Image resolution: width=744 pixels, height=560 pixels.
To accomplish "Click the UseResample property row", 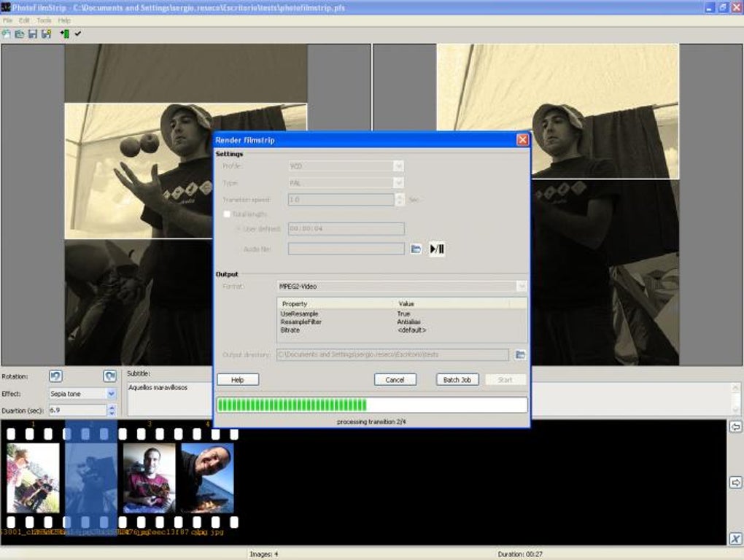I will (x=402, y=314).
